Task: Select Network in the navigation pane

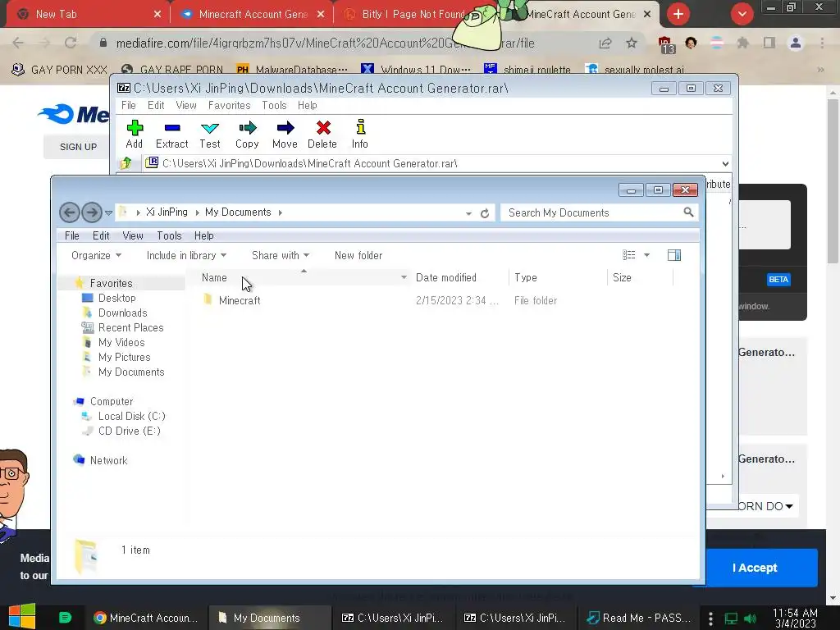Action: 108,461
